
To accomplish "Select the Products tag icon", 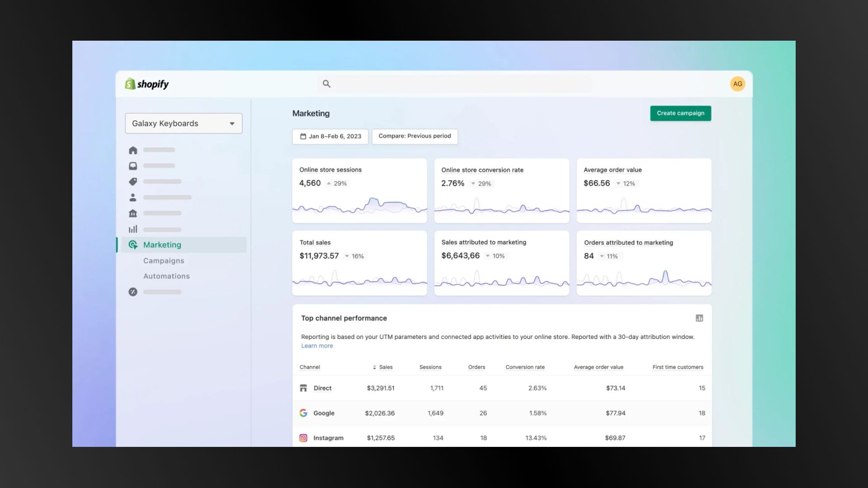I will pos(133,182).
